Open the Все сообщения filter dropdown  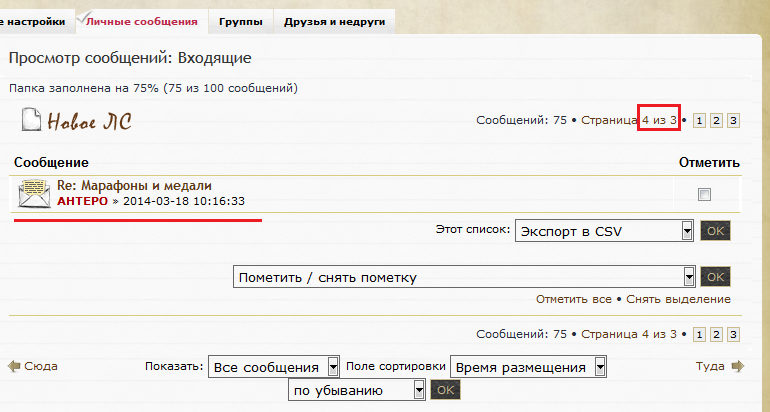[x=273, y=367]
